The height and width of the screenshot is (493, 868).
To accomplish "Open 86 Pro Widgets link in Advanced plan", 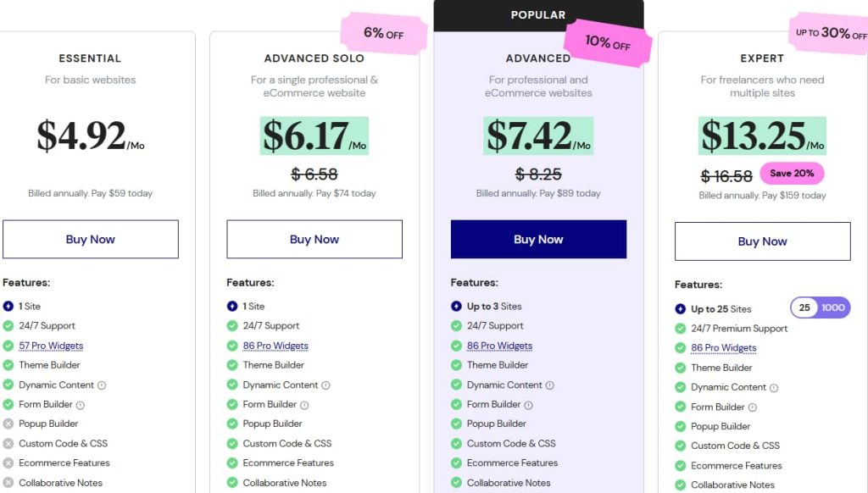I will 499,346.
